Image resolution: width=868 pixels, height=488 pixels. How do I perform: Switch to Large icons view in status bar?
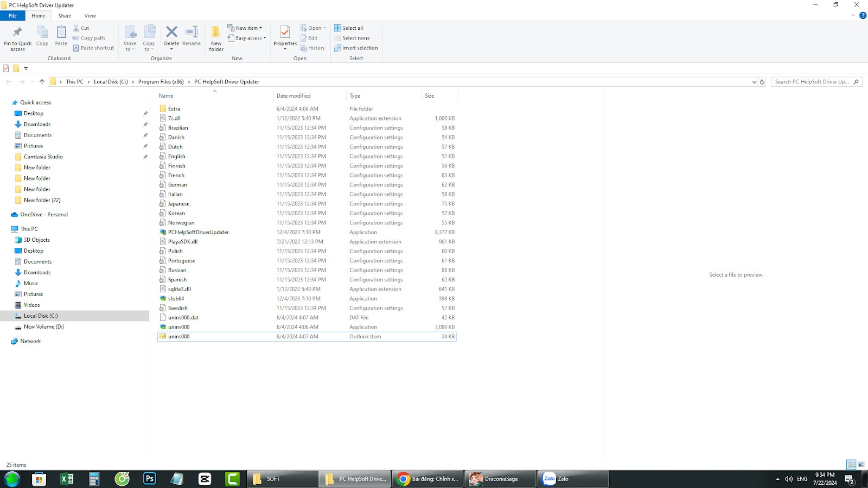(x=861, y=465)
